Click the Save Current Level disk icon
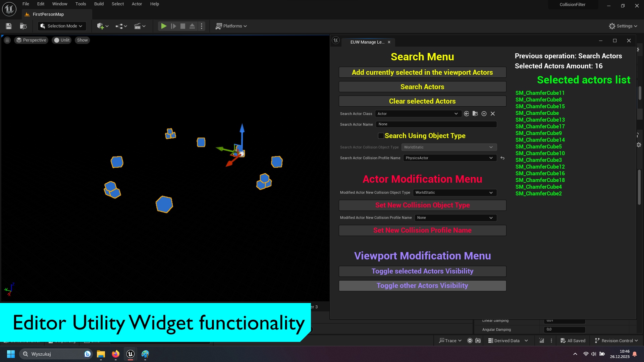Image resolution: width=644 pixels, height=362 pixels. pyautogui.click(x=8, y=26)
